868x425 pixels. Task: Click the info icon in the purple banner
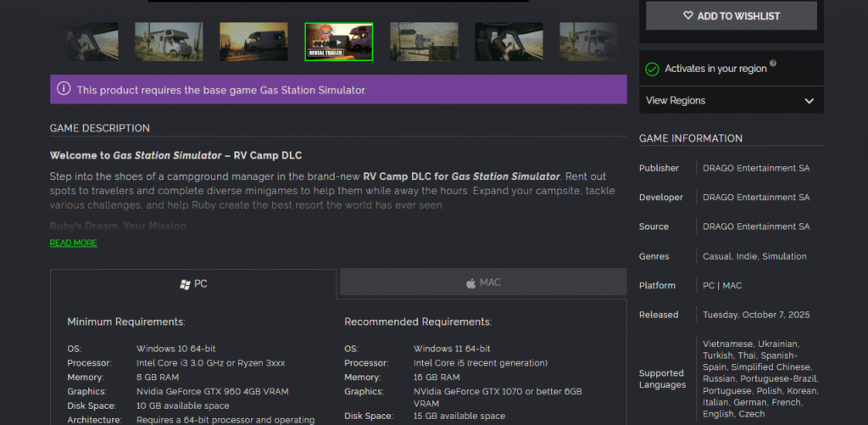tap(63, 89)
